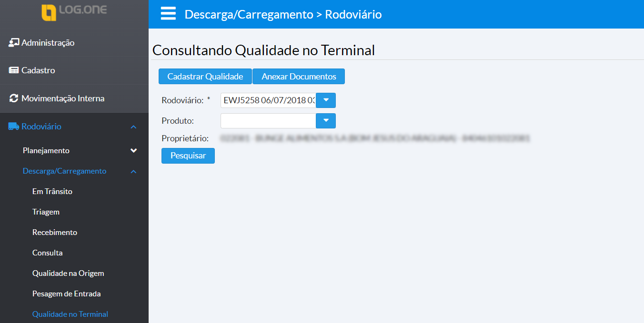
Task: Collapse Descarga/Carregamento submenu chevron
Action: pyautogui.click(x=133, y=171)
